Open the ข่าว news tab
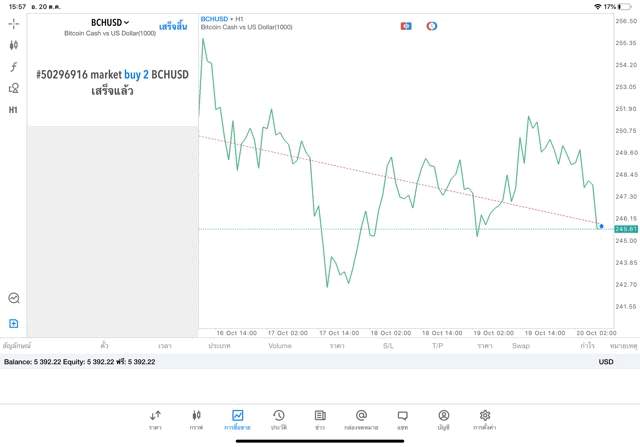The width and height of the screenshot is (640, 447). pos(320,420)
